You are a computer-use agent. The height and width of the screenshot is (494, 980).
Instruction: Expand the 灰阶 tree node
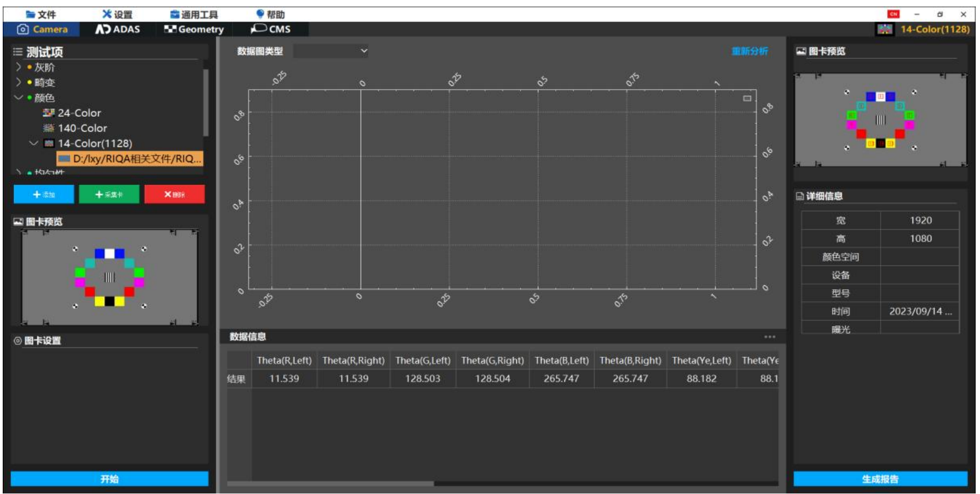pyautogui.click(x=18, y=67)
